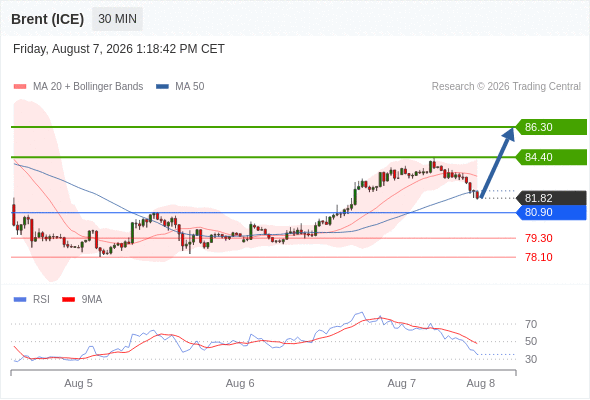Click the MA 50 legend label
The width and height of the screenshot is (590, 400).
pyautogui.click(x=190, y=87)
